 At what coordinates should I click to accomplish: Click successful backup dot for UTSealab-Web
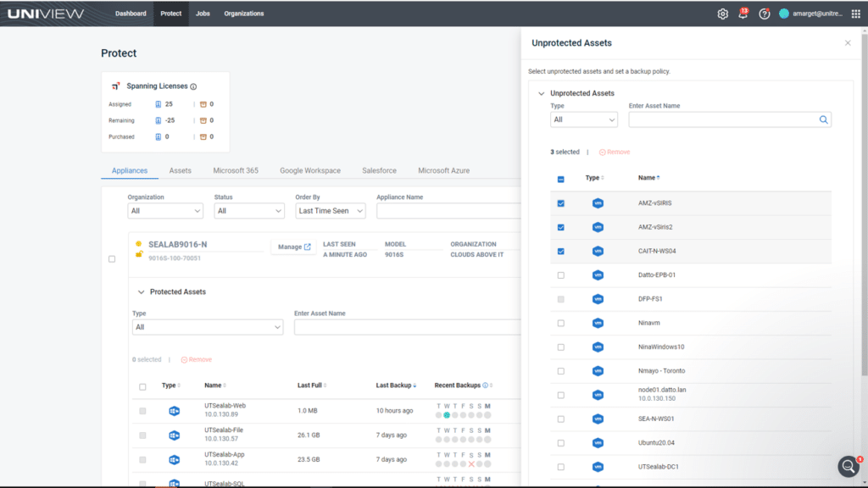[447, 415]
